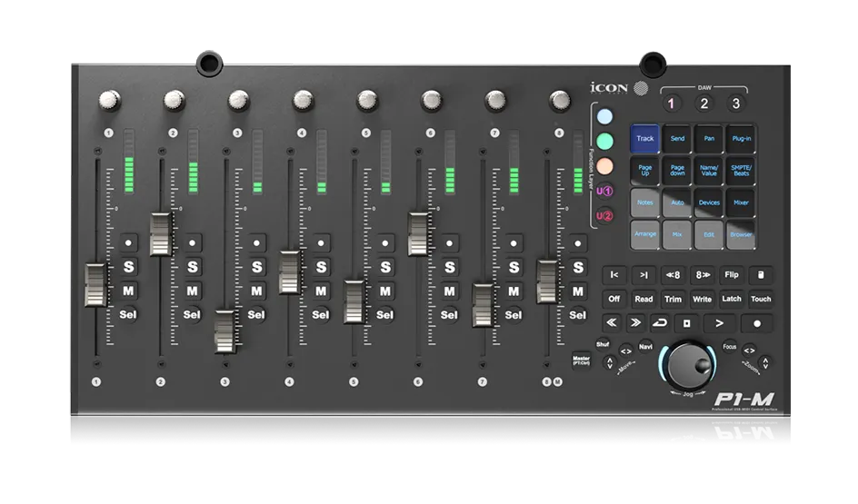858x504 pixels.
Task: Bank eight channels left with ≪8 button
Action: (673, 275)
